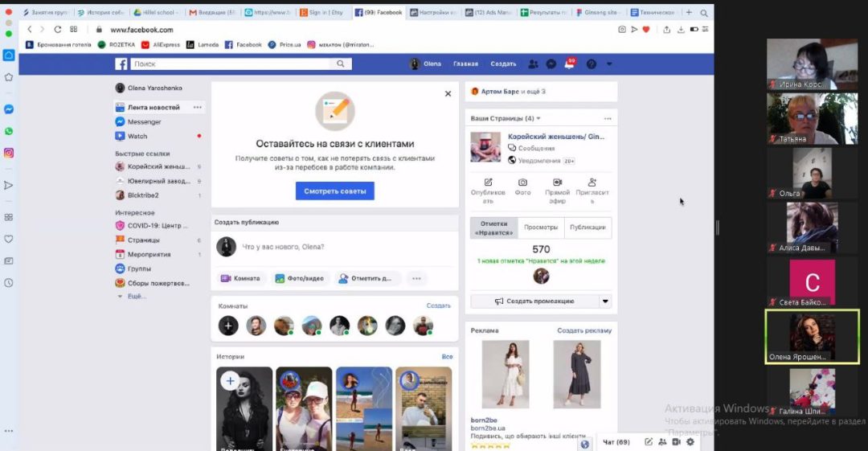The width and height of the screenshot is (868, 451).
Task: Click the Создать рекламу link
Action: (x=584, y=330)
